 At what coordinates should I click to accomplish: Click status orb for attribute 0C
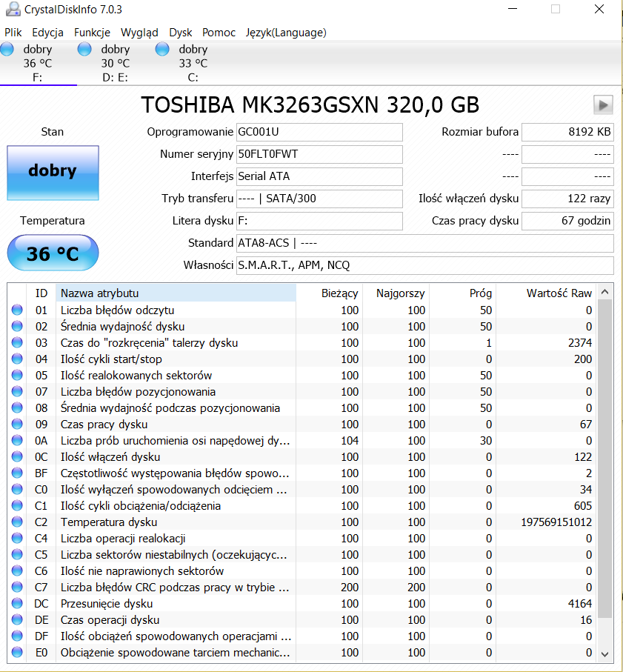(x=17, y=456)
